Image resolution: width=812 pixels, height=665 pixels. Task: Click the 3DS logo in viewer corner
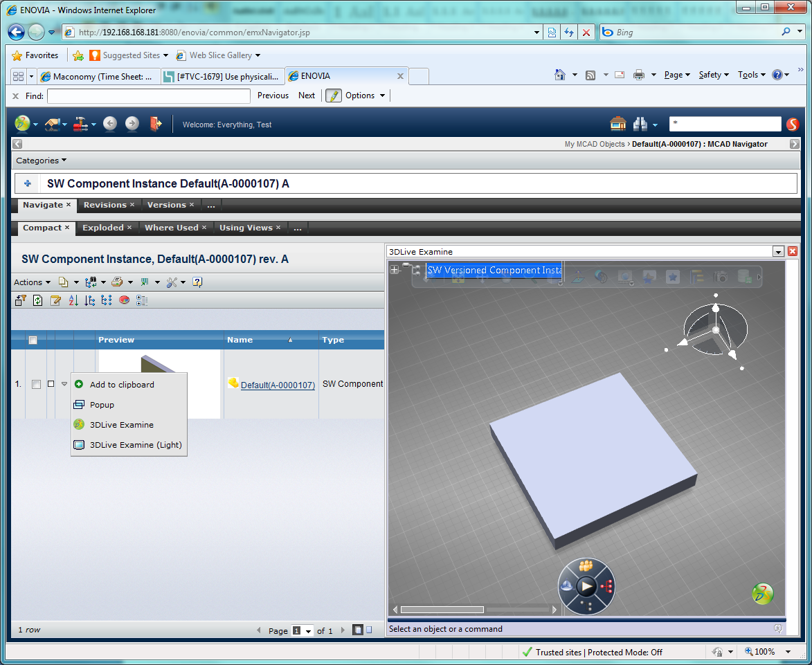(x=762, y=593)
